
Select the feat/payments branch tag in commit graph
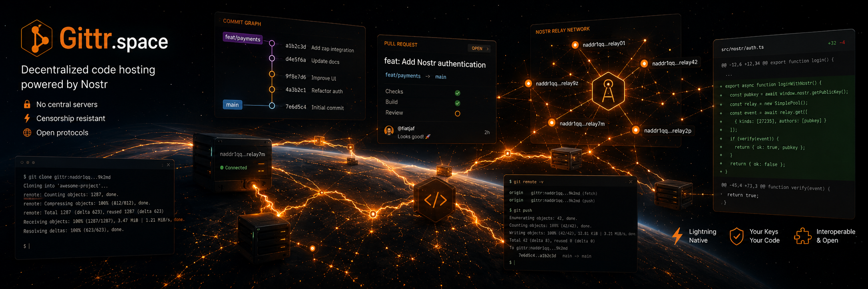pyautogui.click(x=243, y=38)
